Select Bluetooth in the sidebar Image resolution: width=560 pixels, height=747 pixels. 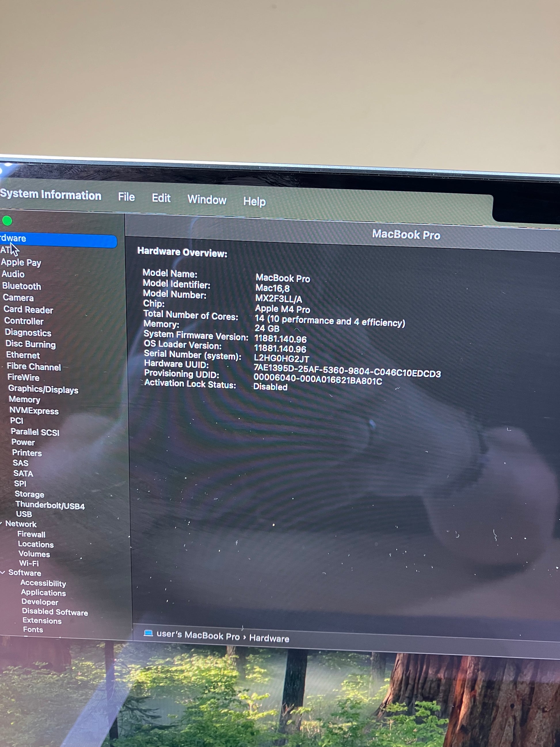pos(22,286)
